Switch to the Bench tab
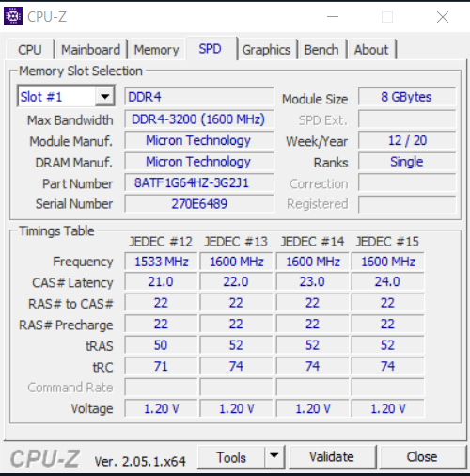 coord(321,50)
